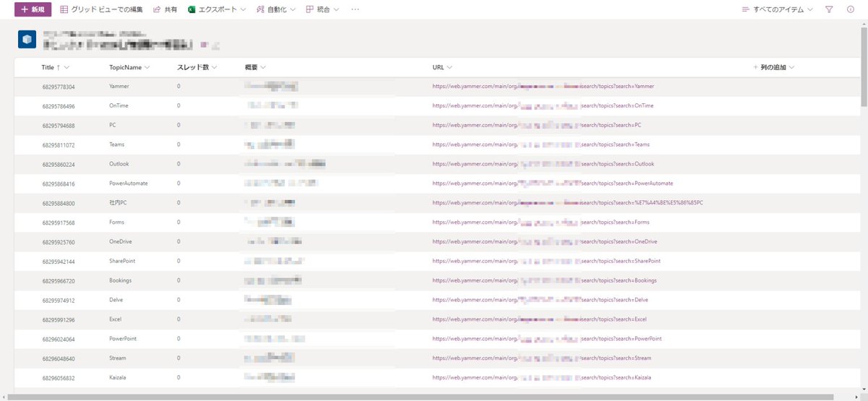Select the item titled 68295811072
The width and height of the screenshot is (868, 401).
click(59, 145)
